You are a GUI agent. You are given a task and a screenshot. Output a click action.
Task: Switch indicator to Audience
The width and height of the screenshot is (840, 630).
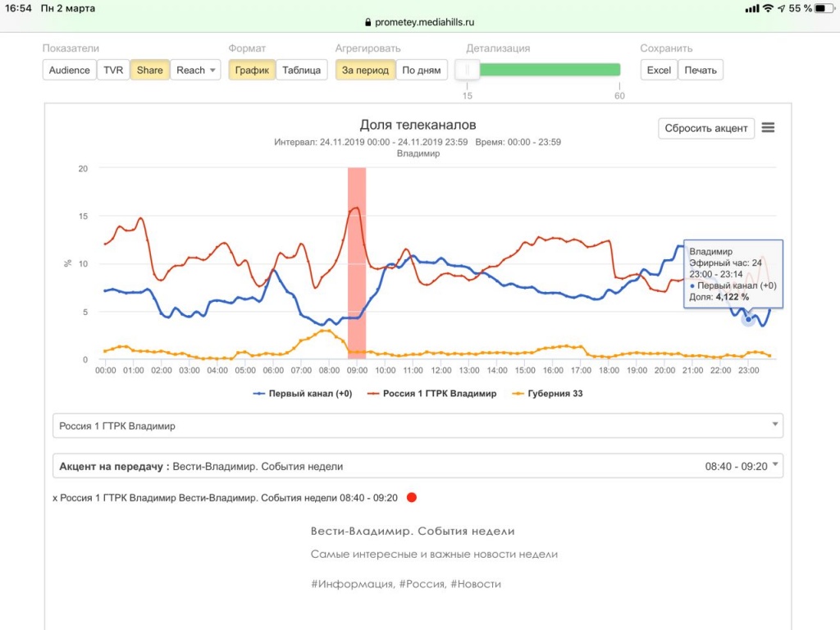[69, 71]
